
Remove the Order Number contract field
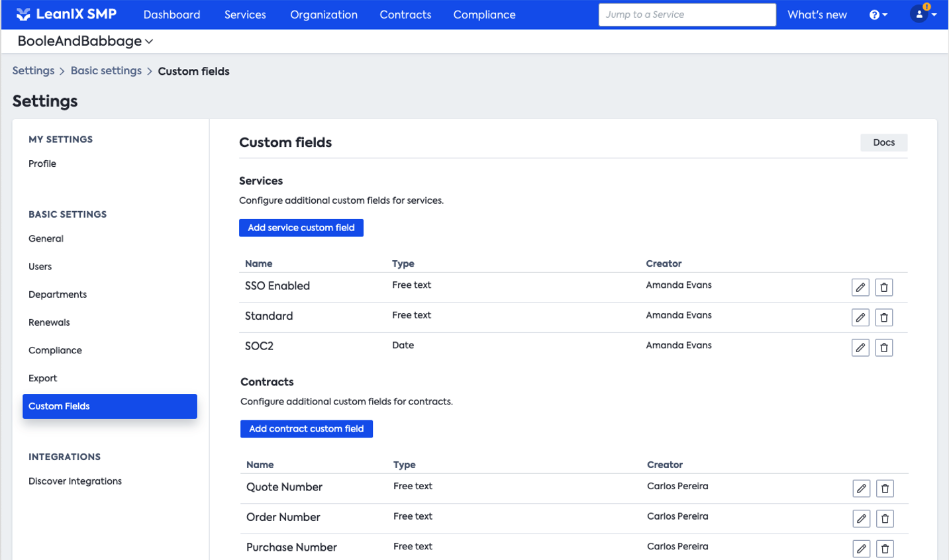coord(885,519)
